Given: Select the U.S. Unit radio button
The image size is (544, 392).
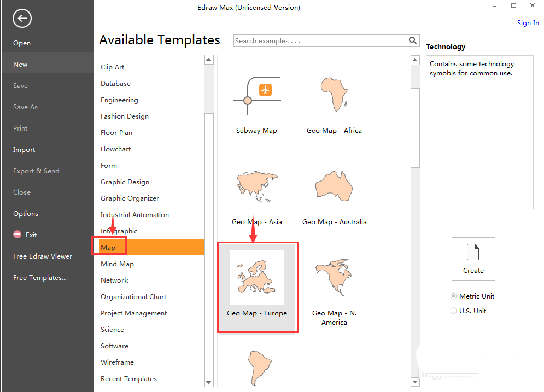Looking at the screenshot, I should (x=453, y=311).
